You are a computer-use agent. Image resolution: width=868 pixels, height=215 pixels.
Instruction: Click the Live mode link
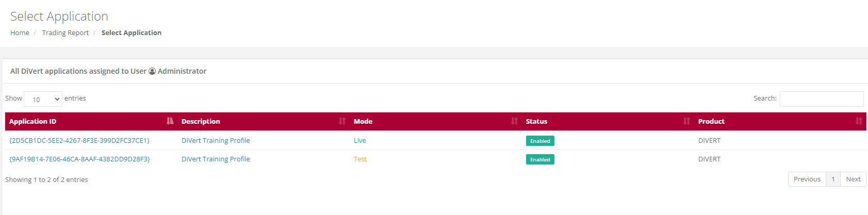click(360, 140)
